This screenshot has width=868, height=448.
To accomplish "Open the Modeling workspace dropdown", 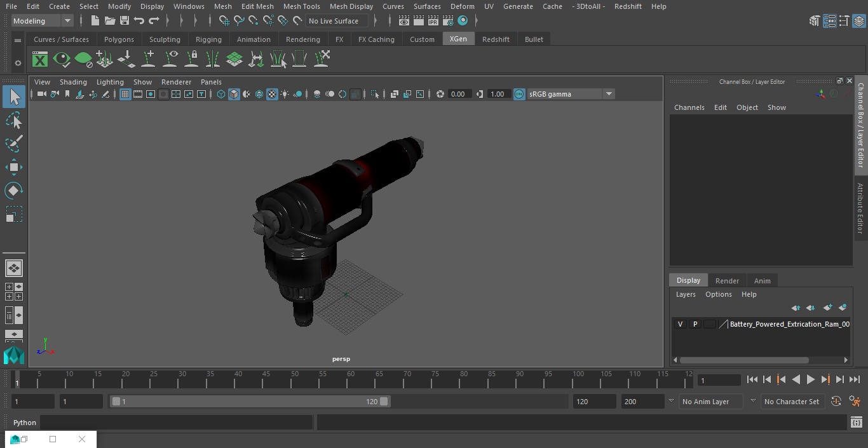I will [42, 21].
